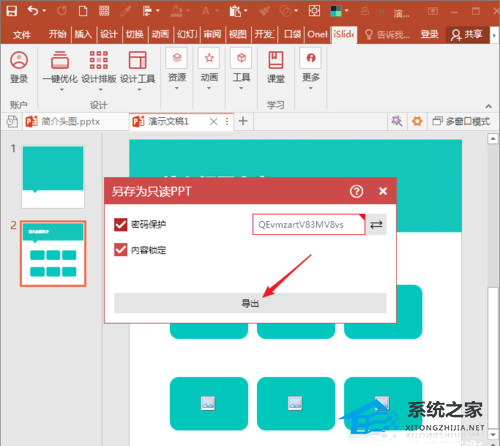This screenshot has width=500, height=446.
Task: Switch to the 口袋 ribbon tab
Action: point(293,34)
